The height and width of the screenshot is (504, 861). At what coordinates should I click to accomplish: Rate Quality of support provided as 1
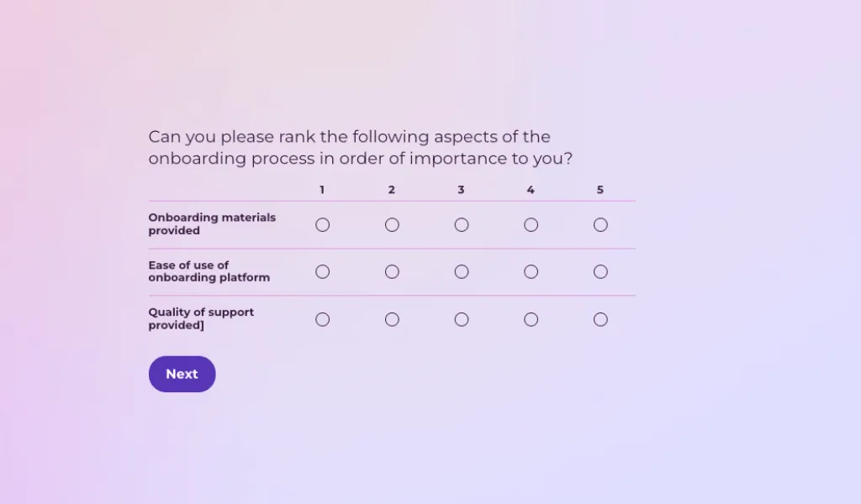pyautogui.click(x=322, y=319)
